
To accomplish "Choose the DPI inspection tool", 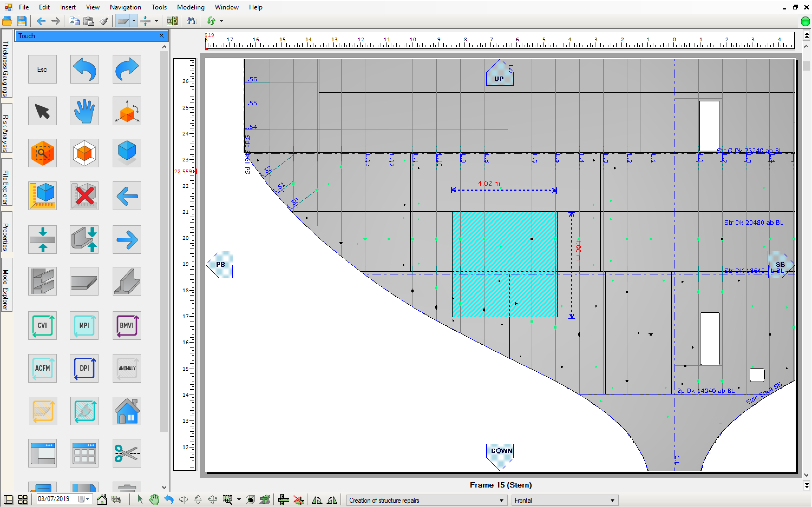I will coord(84,368).
